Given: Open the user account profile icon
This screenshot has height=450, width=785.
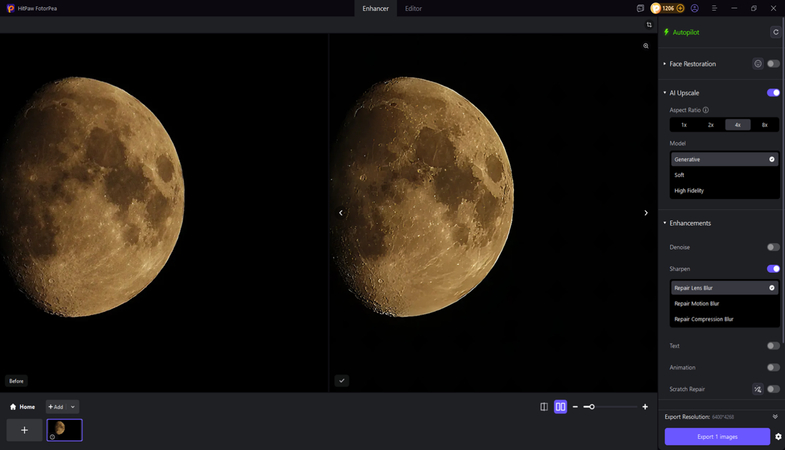Looking at the screenshot, I should click(x=694, y=8).
